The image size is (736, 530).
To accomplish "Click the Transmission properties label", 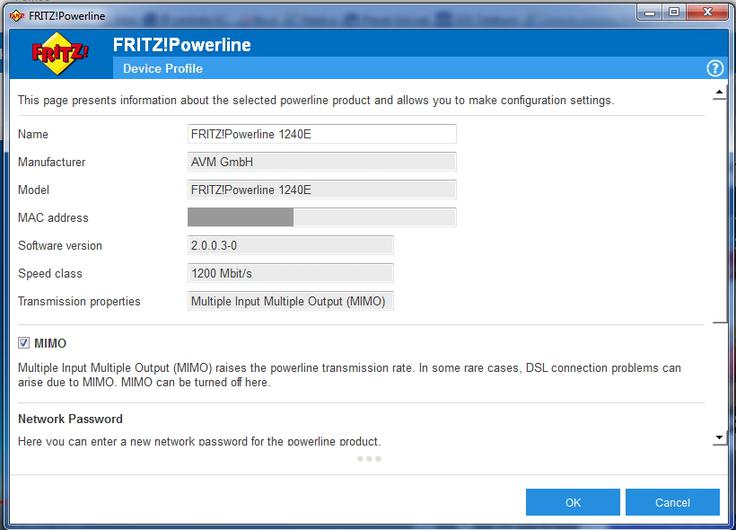I will tap(79, 301).
